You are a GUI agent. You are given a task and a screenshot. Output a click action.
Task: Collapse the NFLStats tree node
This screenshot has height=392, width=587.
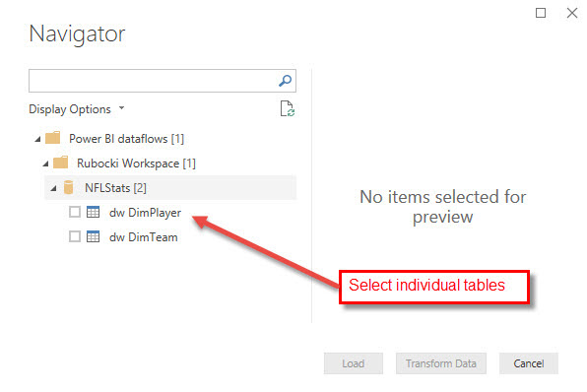click(x=53, y=188)
